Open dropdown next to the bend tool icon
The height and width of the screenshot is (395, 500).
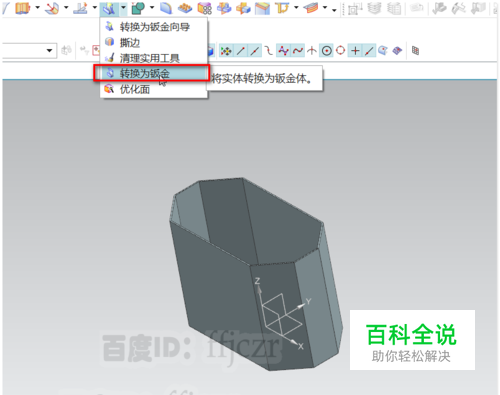pos(66,7)
